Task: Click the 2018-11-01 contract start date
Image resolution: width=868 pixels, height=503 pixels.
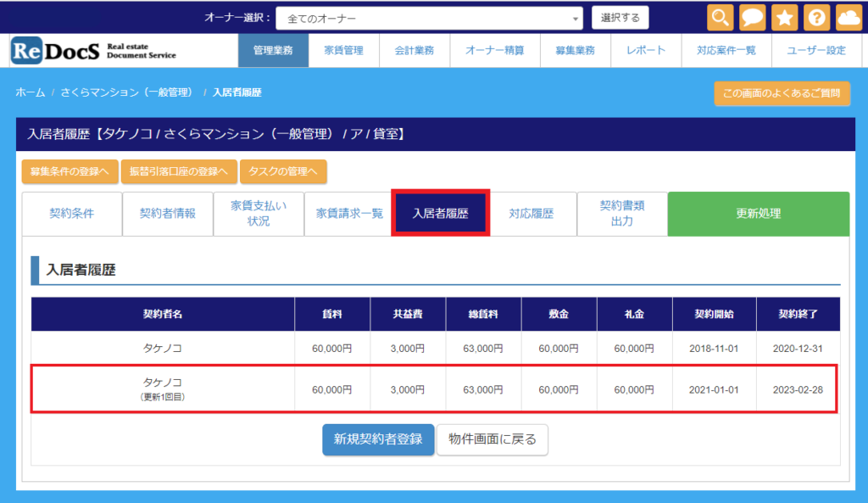Action: click(x=714, y=349)
